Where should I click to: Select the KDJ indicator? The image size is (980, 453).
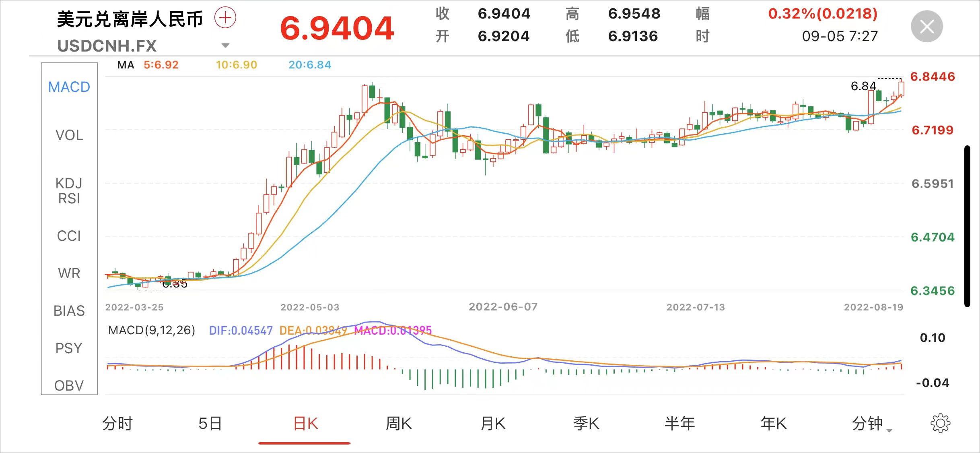tap(69, 183)
